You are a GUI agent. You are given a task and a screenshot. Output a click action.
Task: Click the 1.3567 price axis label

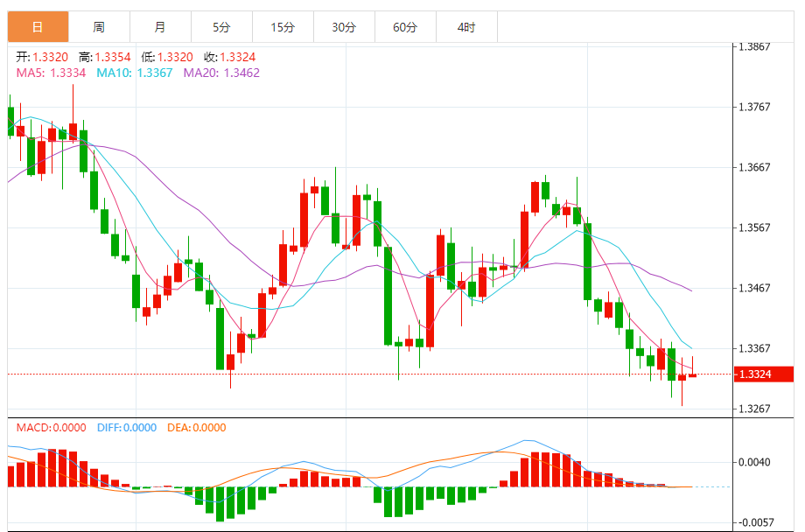[754, 227]
